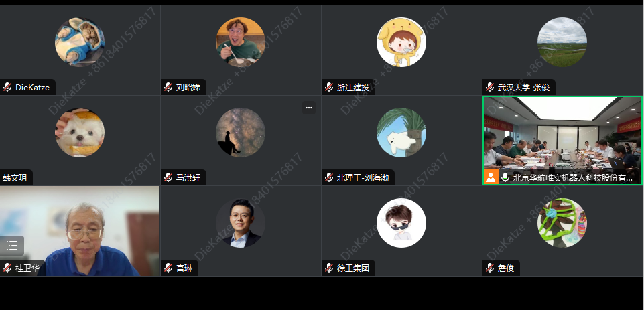Select the 北京华航唯实 conference room video
The width and height of the screenshot is (644, 310).
pos(562,141)
